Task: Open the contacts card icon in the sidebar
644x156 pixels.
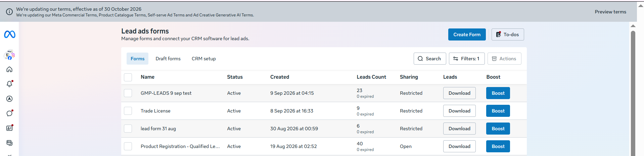Action: [x=9, y=128]
